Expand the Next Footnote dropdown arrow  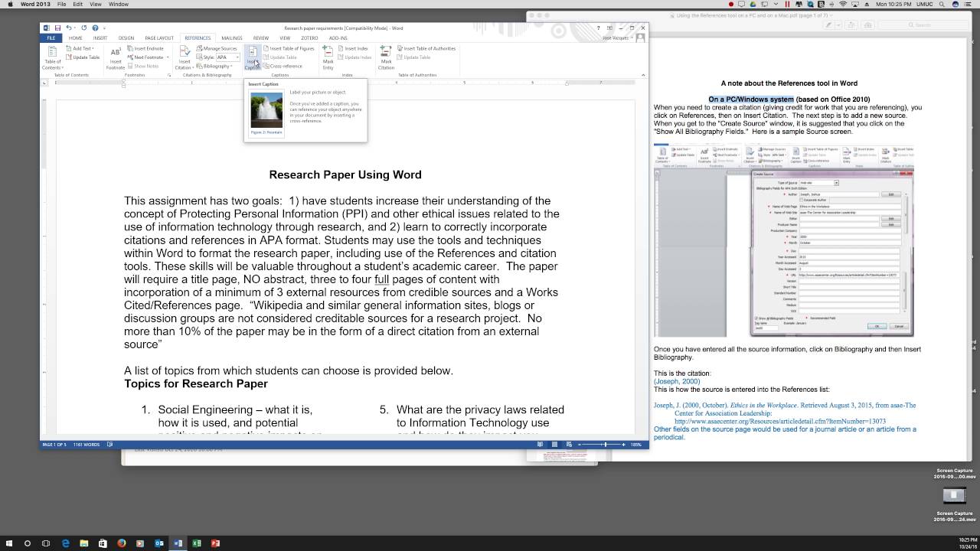(168, 57)
